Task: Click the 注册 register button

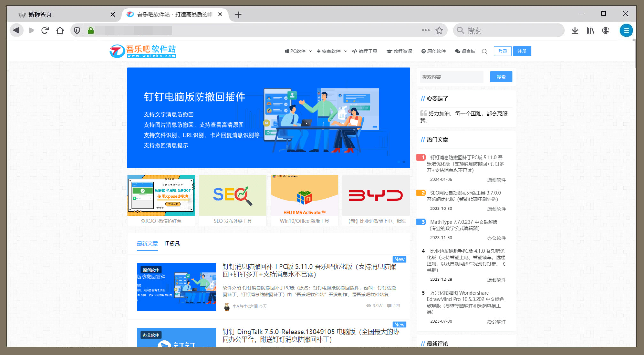Action: pos(522,51)
